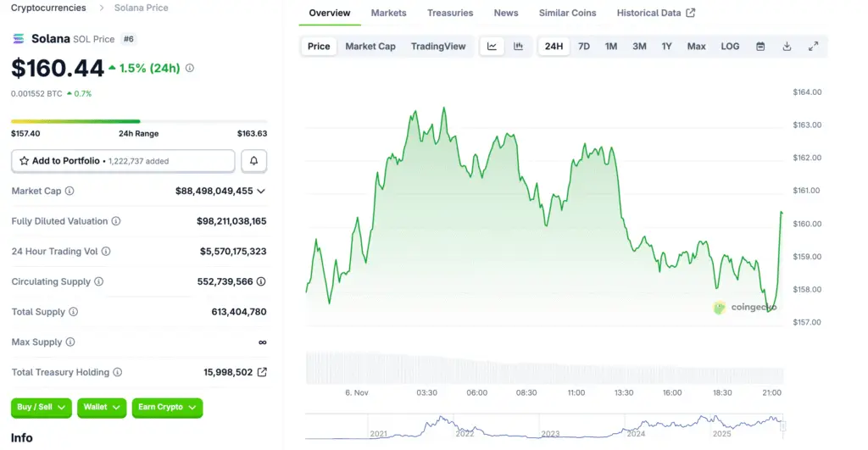Open the Buy / Sell dropdown
The width and height of the screenshot is (868, 450).
click(42, 408)
